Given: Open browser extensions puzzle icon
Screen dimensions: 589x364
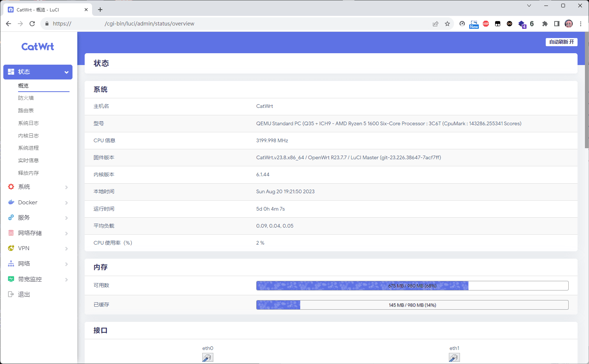Looking at the screenshot, I should click(545, 24).
